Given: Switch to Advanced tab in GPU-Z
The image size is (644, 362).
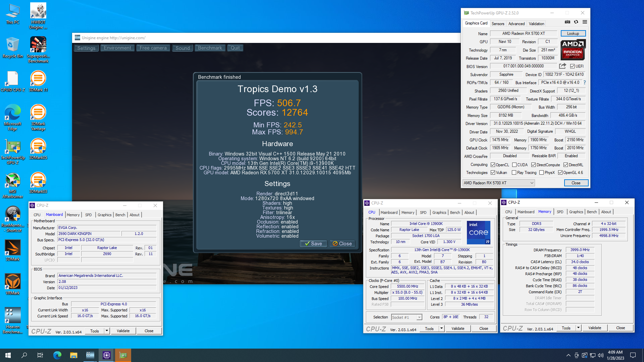Looking at the screenshot, I should (x=517, y=23).
